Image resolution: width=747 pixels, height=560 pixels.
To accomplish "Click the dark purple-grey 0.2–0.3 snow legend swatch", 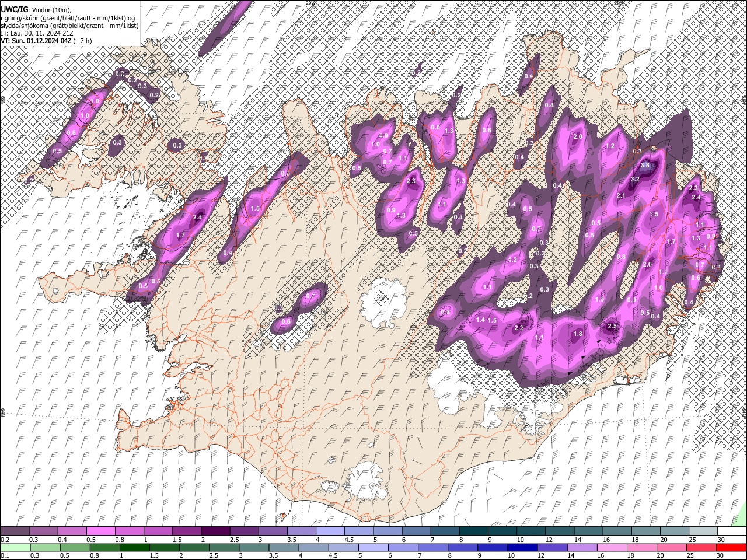I will [15, 531].
